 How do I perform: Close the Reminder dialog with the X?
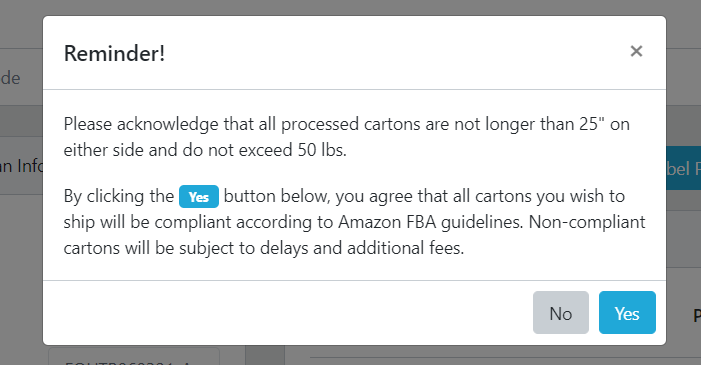(636, 51)
